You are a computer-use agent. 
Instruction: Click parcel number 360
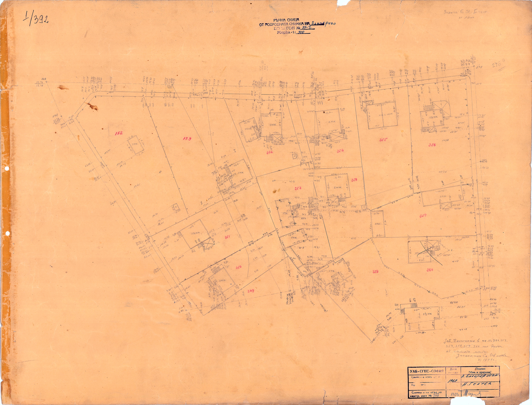[430, 270]
